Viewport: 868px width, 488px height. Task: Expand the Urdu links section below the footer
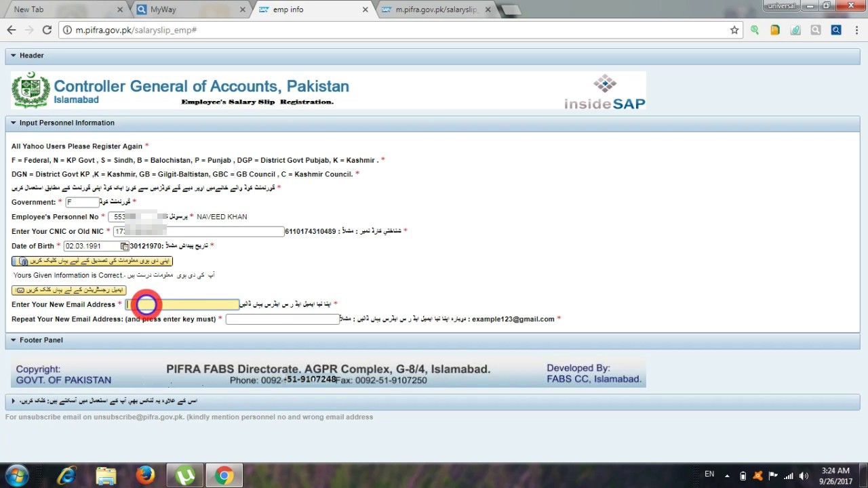14,401
